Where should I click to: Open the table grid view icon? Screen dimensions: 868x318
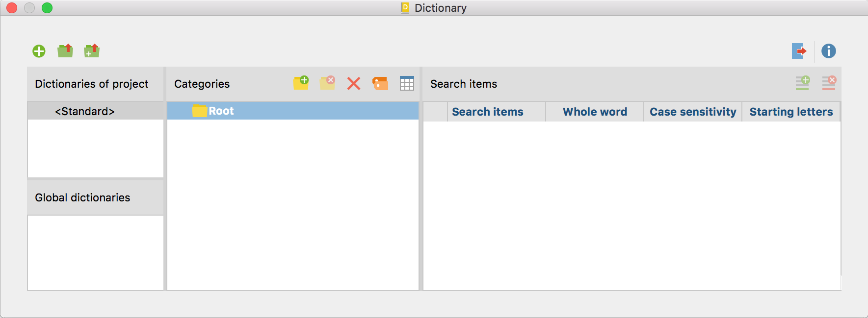pos(407,83)
